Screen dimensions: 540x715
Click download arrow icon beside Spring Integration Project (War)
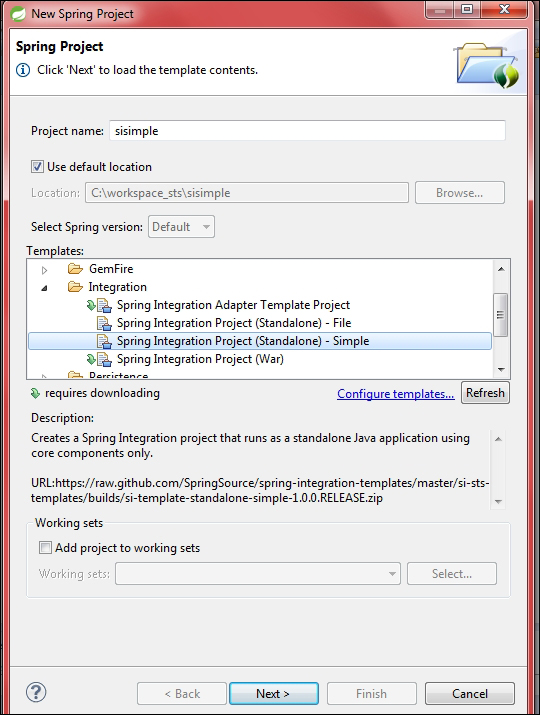[91, 359]
